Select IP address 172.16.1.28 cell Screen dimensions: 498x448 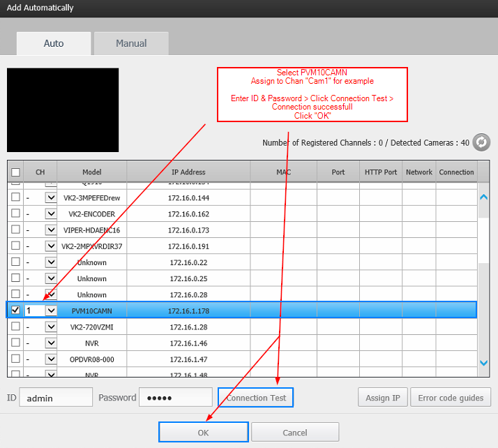tap(188, 327)
